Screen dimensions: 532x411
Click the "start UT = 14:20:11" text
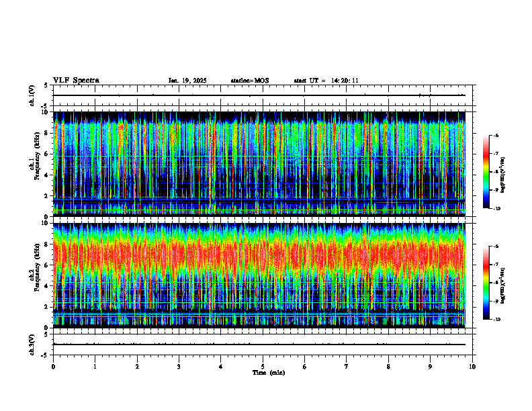click(x=326, y=81)
